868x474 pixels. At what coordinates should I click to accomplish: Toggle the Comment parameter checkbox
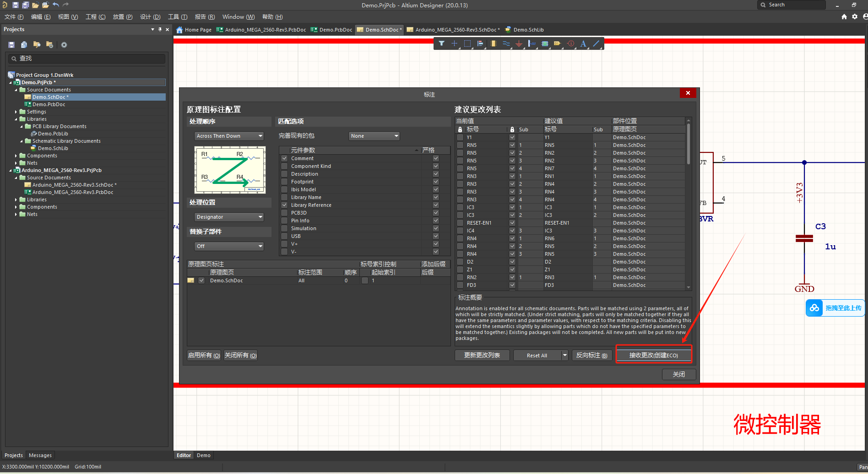point(284,158)
